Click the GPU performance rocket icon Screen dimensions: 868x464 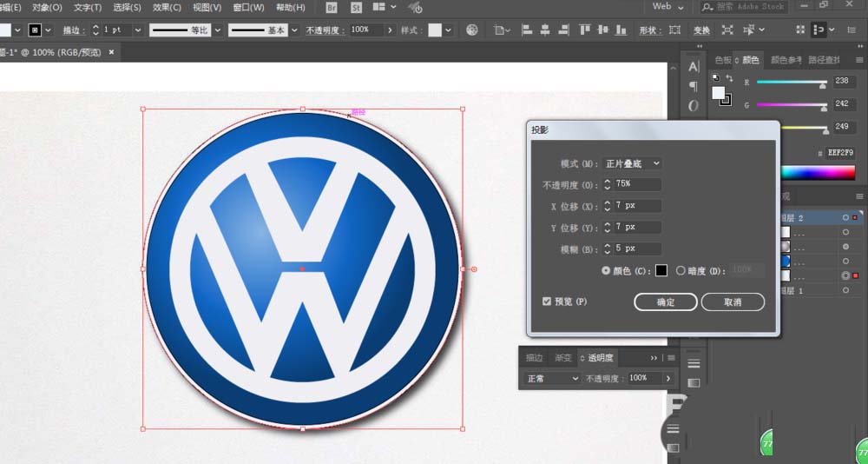[415, 7]
